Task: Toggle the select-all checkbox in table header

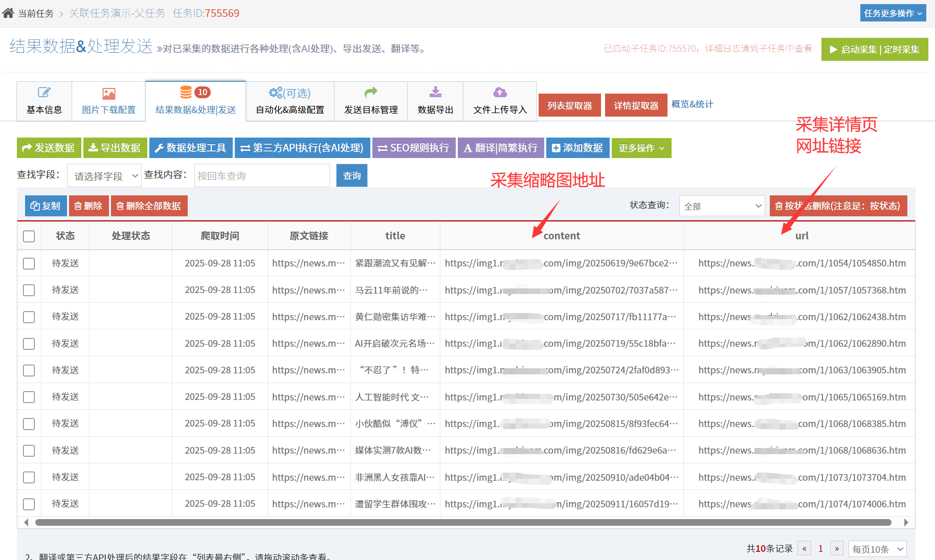Action: (x=29, y=236)
